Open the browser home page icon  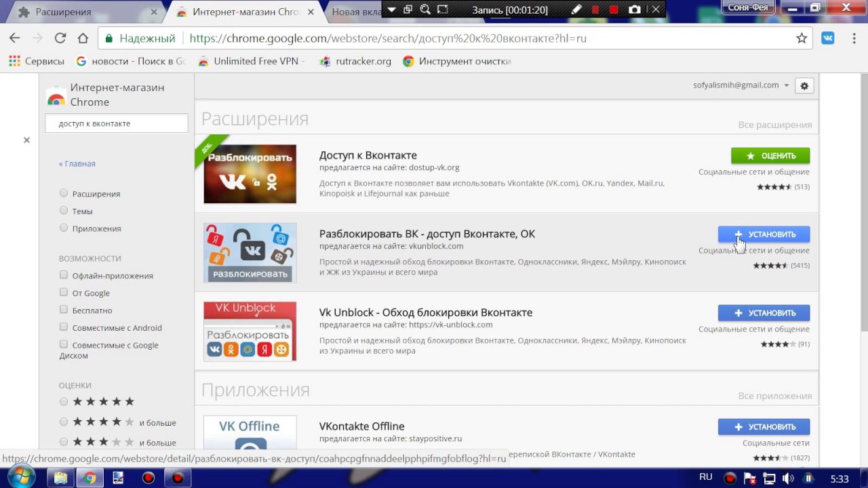(x=83, y=39)
